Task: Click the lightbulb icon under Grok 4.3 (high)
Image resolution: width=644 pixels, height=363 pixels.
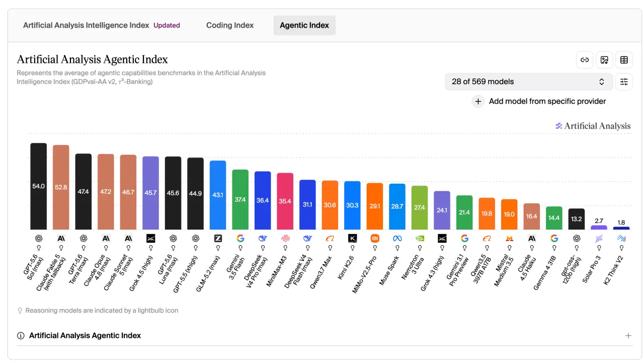Action: (x=442, y=248)
